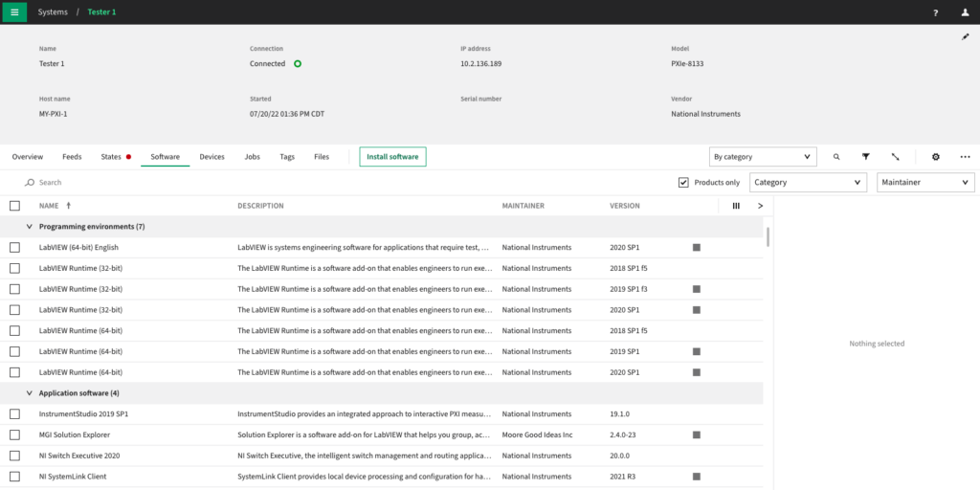
Task: Select the MGI Solution Explorer checkbox
Action: (x=15, y=435)
